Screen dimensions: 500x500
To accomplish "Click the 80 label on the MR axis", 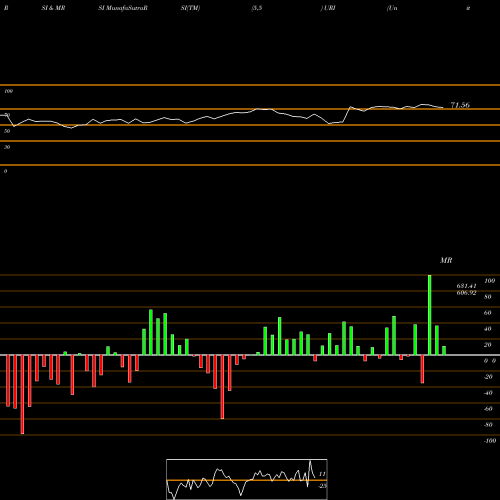I will coord(488,297).
